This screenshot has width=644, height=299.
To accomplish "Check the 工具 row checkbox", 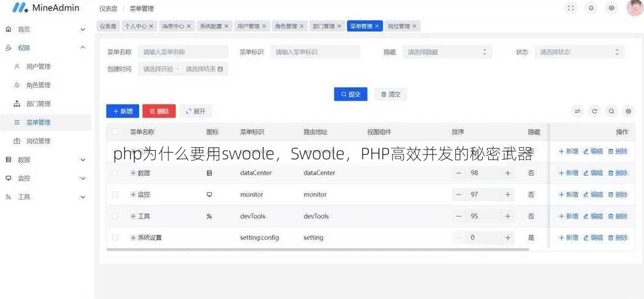I will 115,216.
